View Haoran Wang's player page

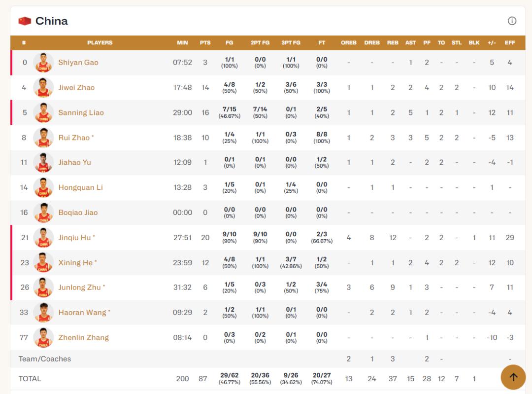(82, 313)
